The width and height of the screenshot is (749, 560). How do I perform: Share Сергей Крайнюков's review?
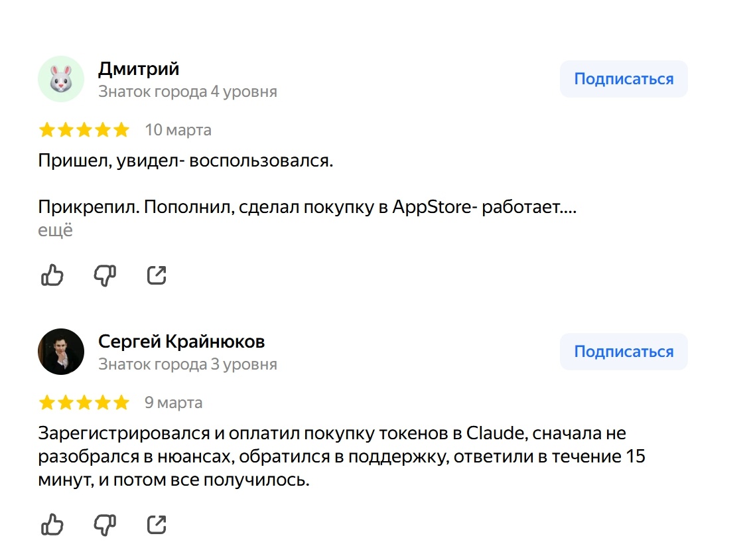click(156, 524)
